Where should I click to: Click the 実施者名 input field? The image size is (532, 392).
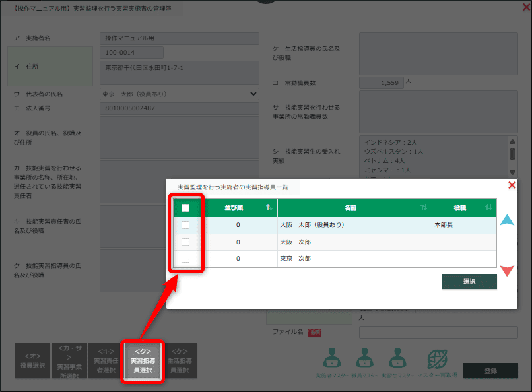(180, 38)
